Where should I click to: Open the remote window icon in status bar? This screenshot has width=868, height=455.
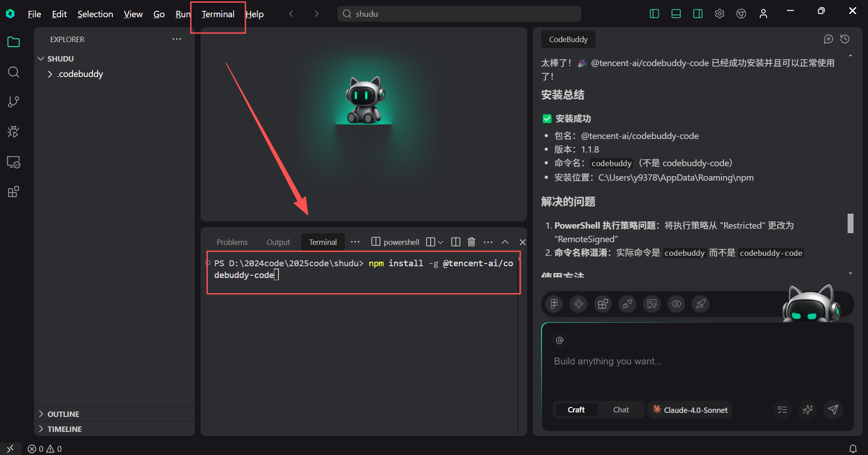[10, 449]
